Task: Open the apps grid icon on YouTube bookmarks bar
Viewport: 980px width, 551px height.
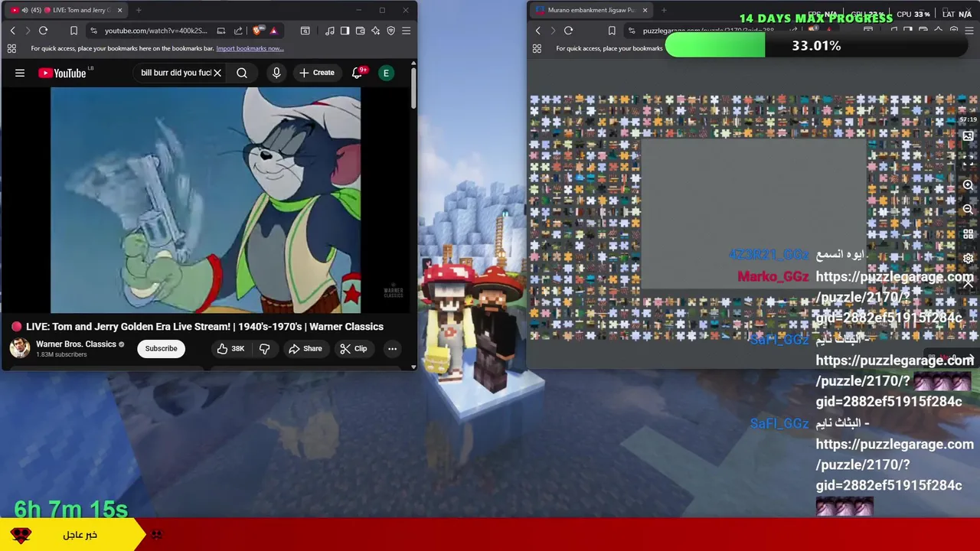Action: [11, 48]
